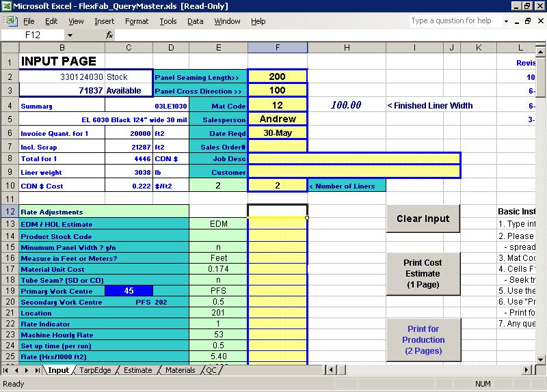The width and height of the screenshot is (547, 392).
Task: Click Print for Production (2 Pages) button
Action: pos(423,339)
